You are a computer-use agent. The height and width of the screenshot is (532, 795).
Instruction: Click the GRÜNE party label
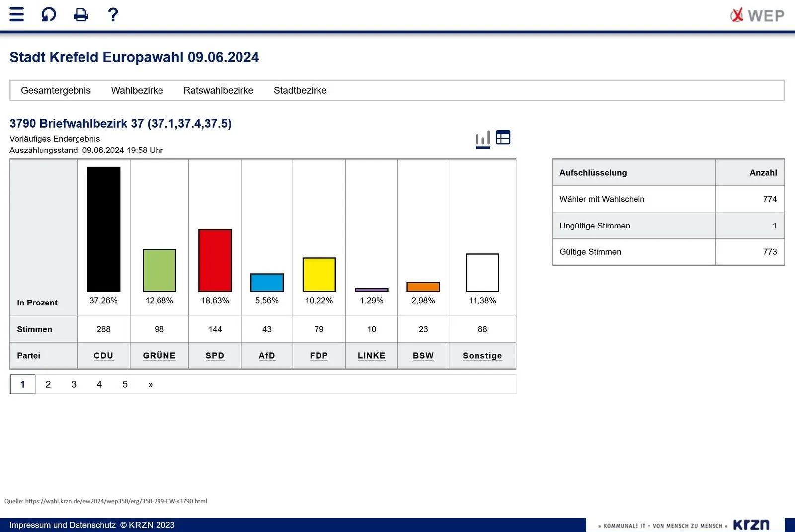(159, 356)
